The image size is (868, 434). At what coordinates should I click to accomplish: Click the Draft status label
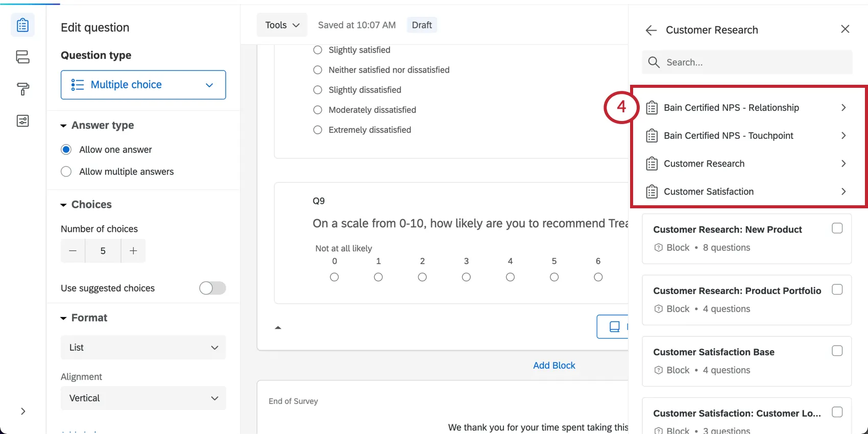click(422, 25)
